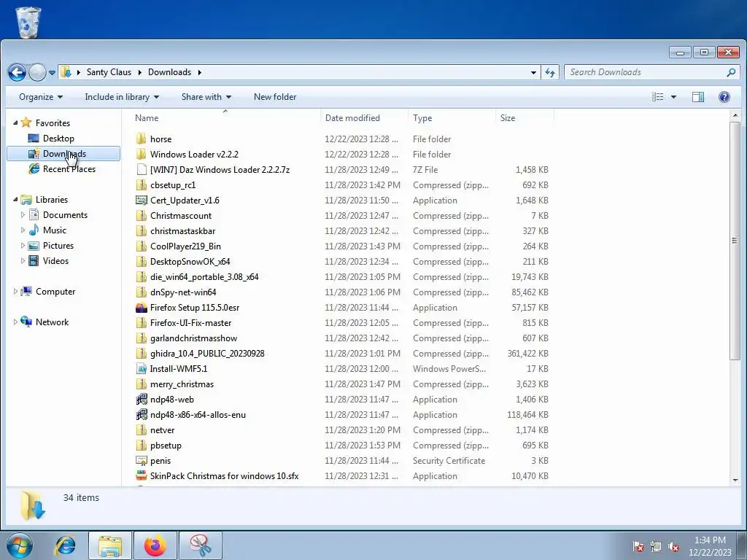Toggle the preview pane

pos(698,97)
